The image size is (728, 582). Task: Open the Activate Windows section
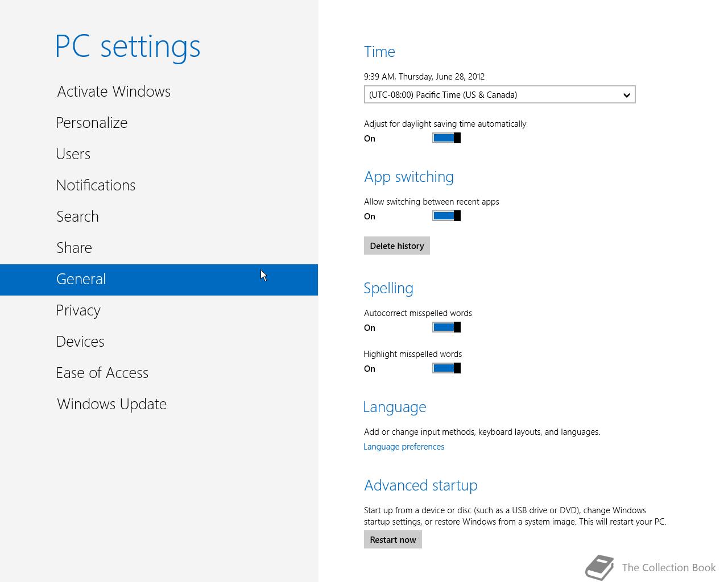[159, 92]
